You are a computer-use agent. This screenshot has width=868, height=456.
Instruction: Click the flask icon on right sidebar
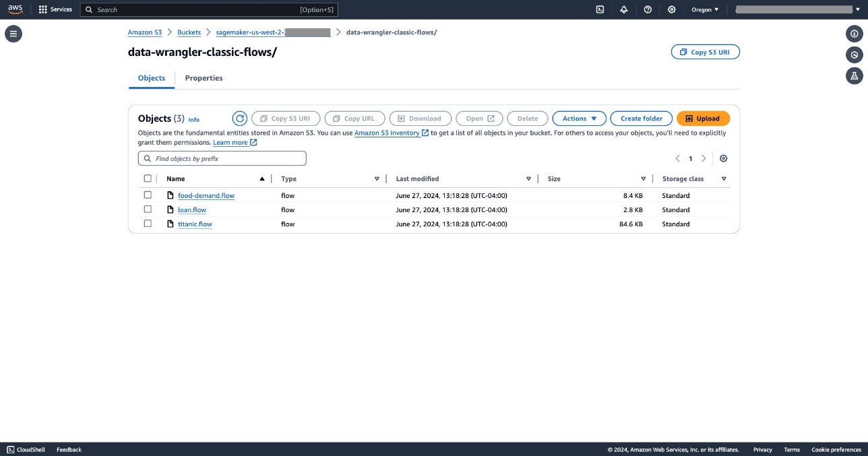[854, 75]
